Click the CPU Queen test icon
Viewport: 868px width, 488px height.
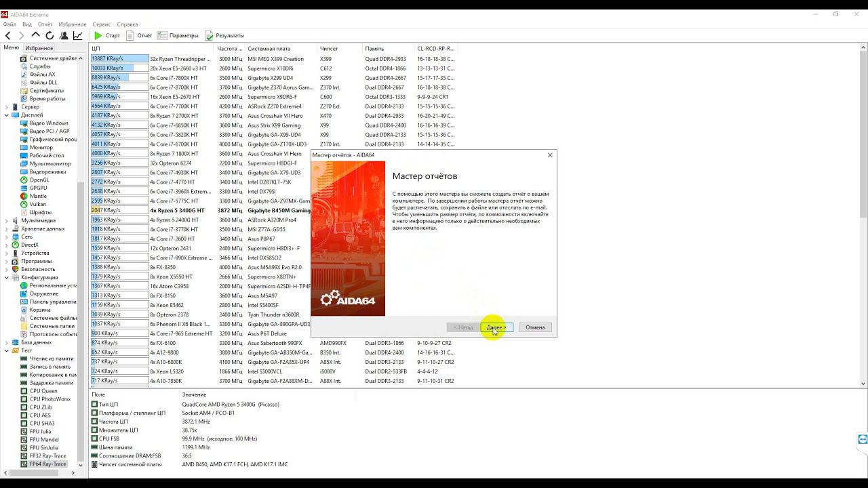(24, 391)
